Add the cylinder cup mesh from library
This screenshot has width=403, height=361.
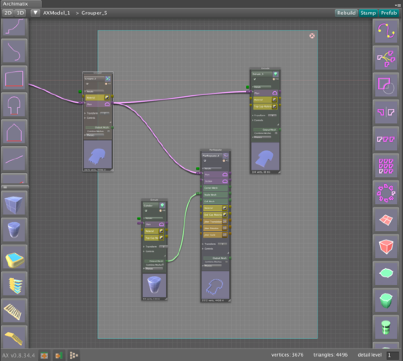pyautogui.click(x=14, y=231)
